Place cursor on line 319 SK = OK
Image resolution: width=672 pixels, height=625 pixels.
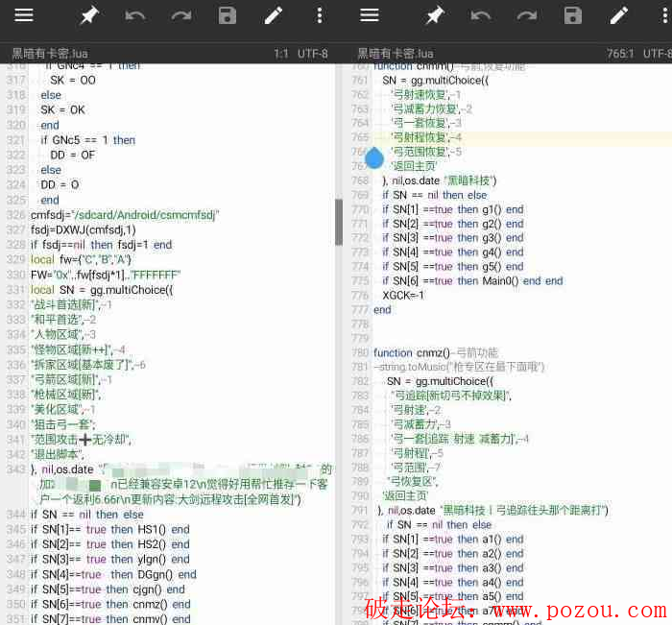click(x=63, y=110)
